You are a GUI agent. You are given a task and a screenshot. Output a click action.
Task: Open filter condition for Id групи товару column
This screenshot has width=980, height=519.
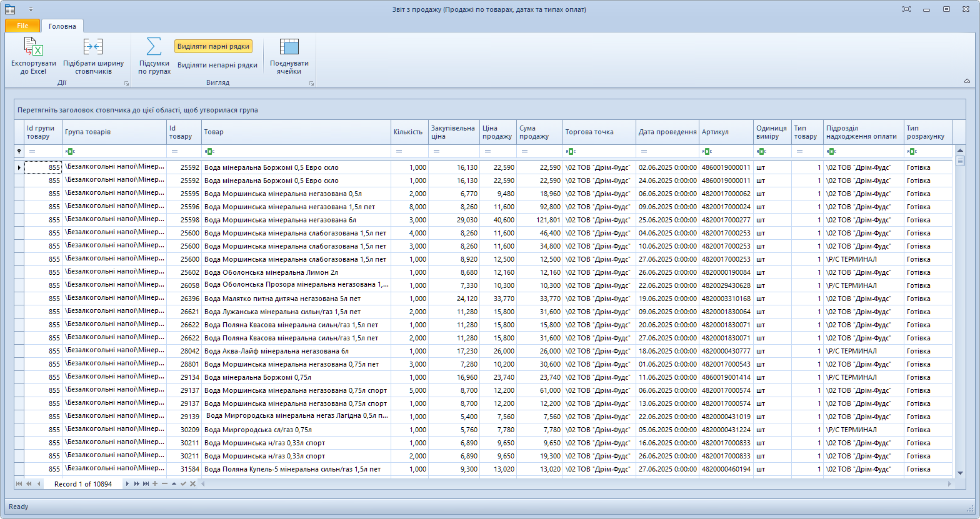(x=32, y=152)
